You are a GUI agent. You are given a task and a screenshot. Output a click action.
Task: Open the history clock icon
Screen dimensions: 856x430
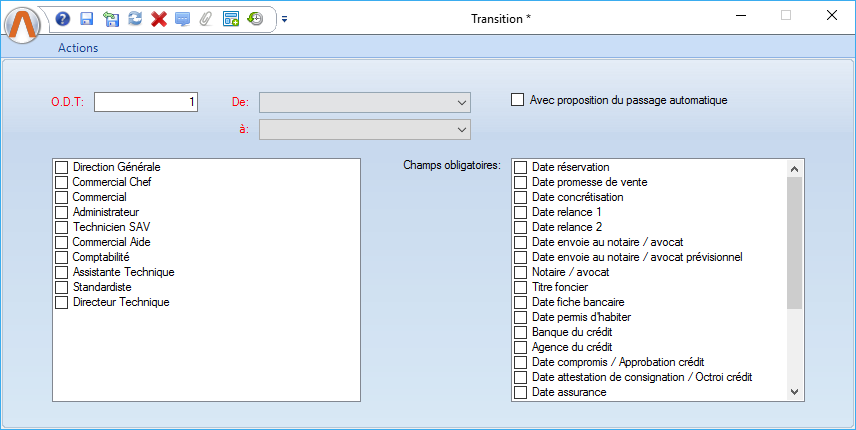[x=255, y=19]
